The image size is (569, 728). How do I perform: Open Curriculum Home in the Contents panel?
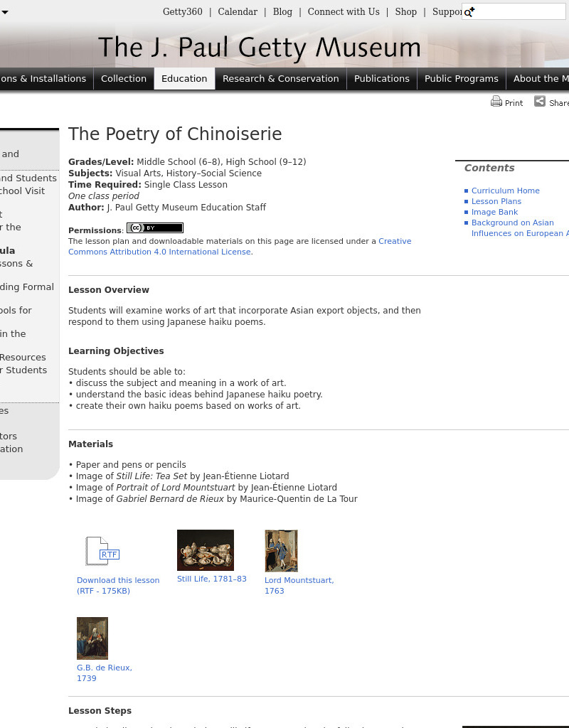coord(506,191)
